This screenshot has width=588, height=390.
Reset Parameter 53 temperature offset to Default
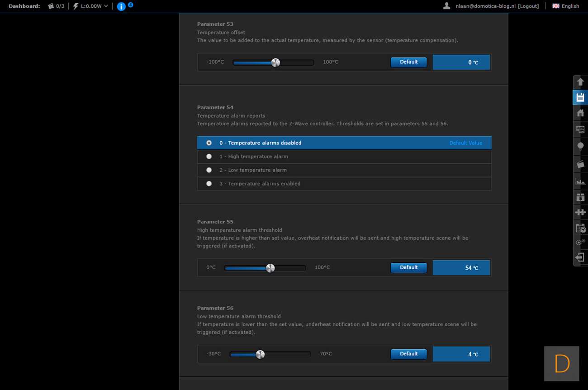point(408,62)
